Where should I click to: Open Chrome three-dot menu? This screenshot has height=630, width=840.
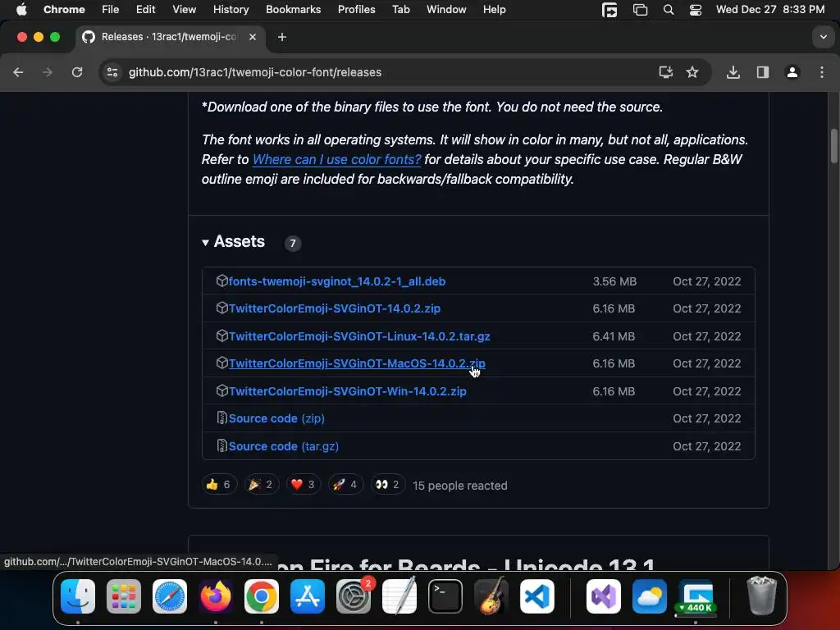point(822,72)
